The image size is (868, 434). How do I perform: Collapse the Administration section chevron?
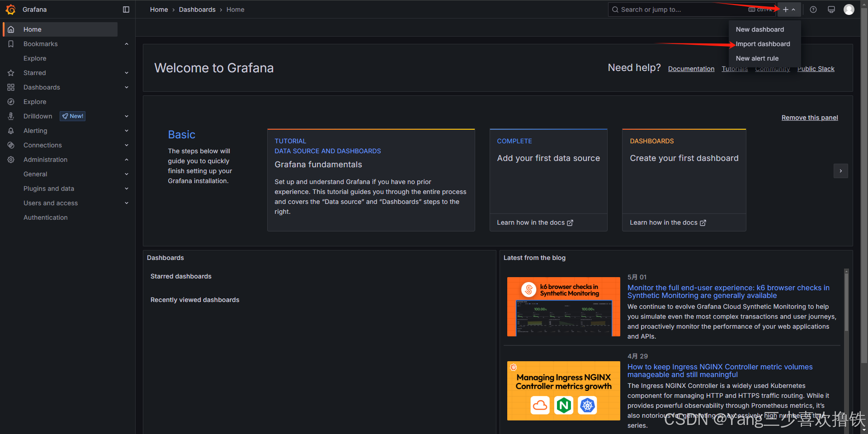pyautogui.click(x=127, y=160)
